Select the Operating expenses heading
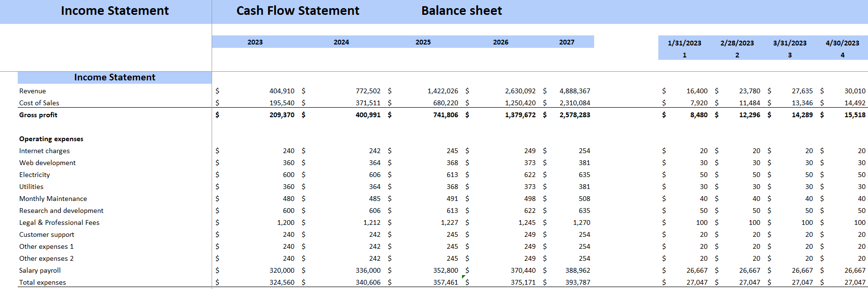Viewport: 868px width, 289px height. click(x=51, y=139)
